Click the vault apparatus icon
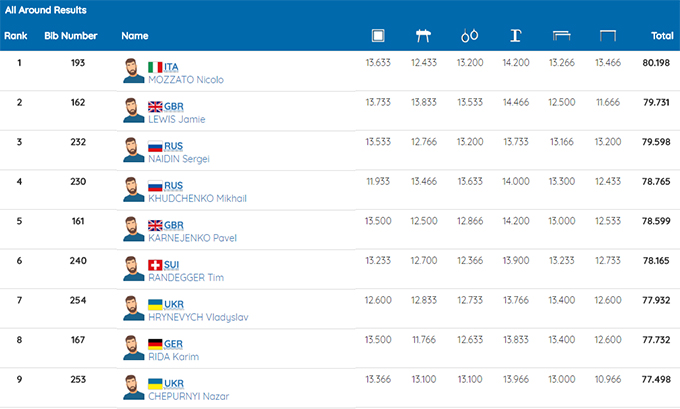Image resolution: width=680 pixels, height=409 pixels. [516, 36]
